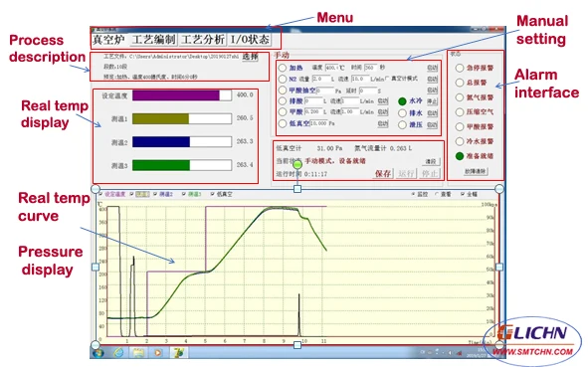The height and width of the screenshot is (367, 588).
Task: Select the 监控 radio option
Action: point(413,194)
